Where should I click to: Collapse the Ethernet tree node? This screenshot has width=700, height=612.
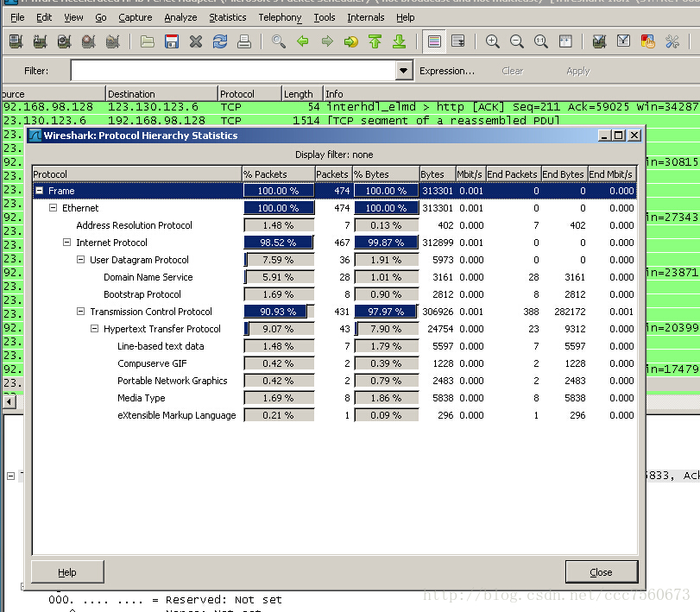pyautogui.click(x=54, y=208)
